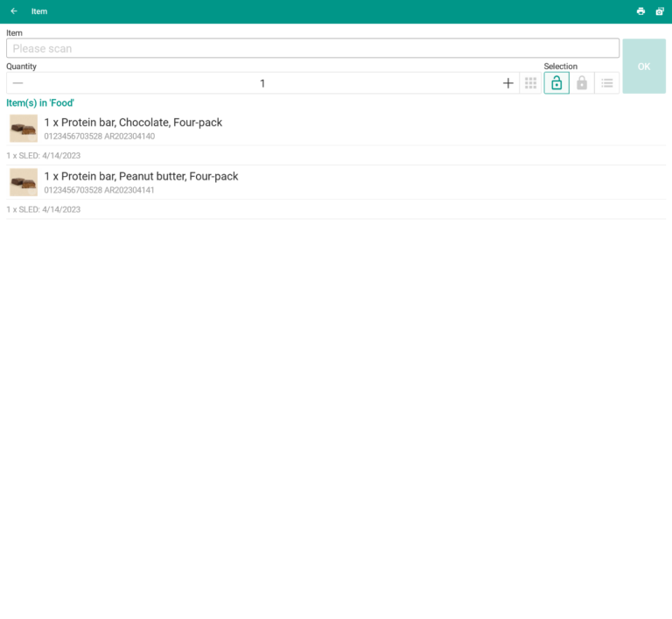Click the SLED date under Chocolate bar
This screenshot has height=619, width=672.
click(x=43, y=156)
